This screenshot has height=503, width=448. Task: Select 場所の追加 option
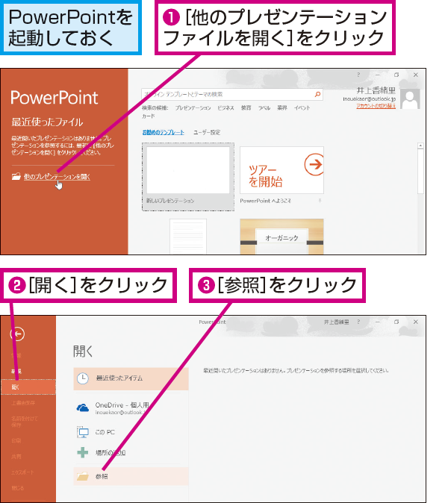pyautogui.click(x=131, y=453)
